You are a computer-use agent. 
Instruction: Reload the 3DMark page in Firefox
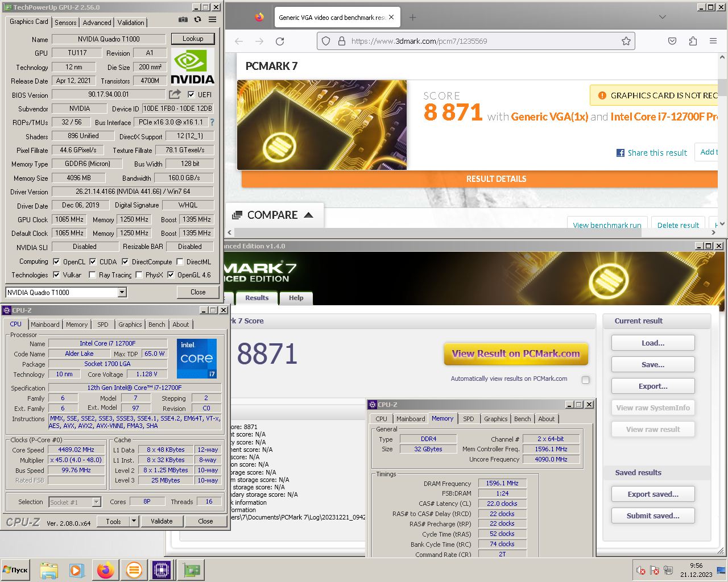[280, 41]
